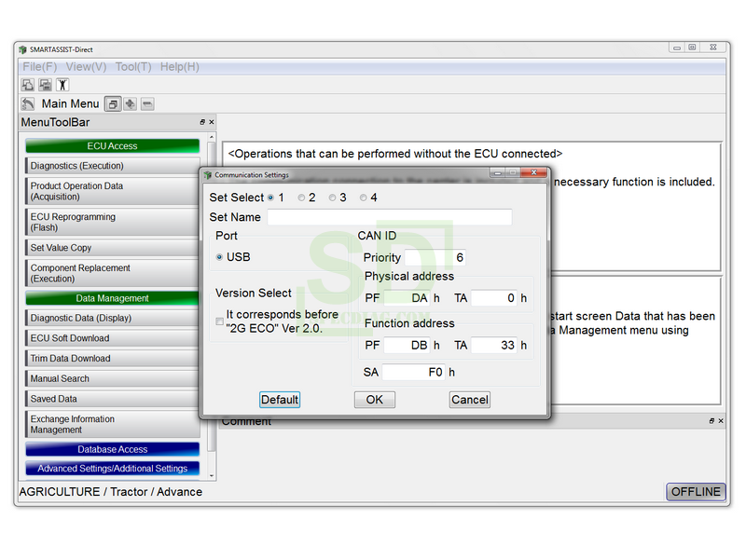The width and height of the screenshot is (746, 560).
Task: Confirm settings with the OK button
Action: click(x=374, y=400)
